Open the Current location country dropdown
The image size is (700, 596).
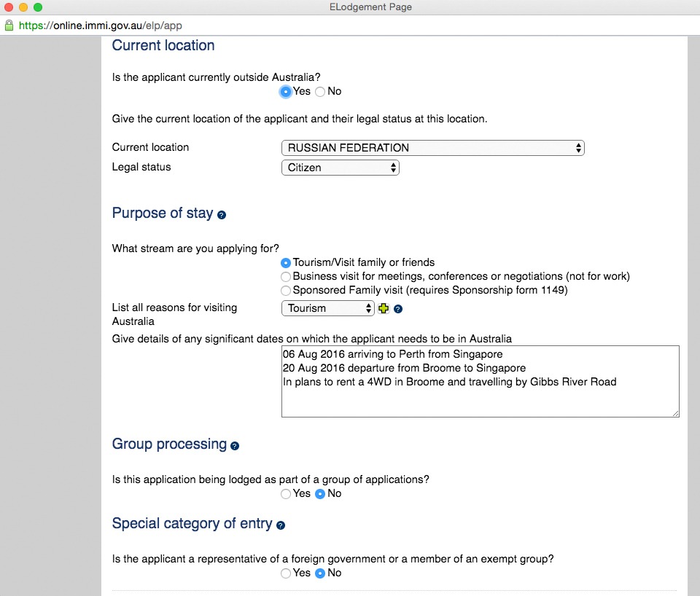432,148
